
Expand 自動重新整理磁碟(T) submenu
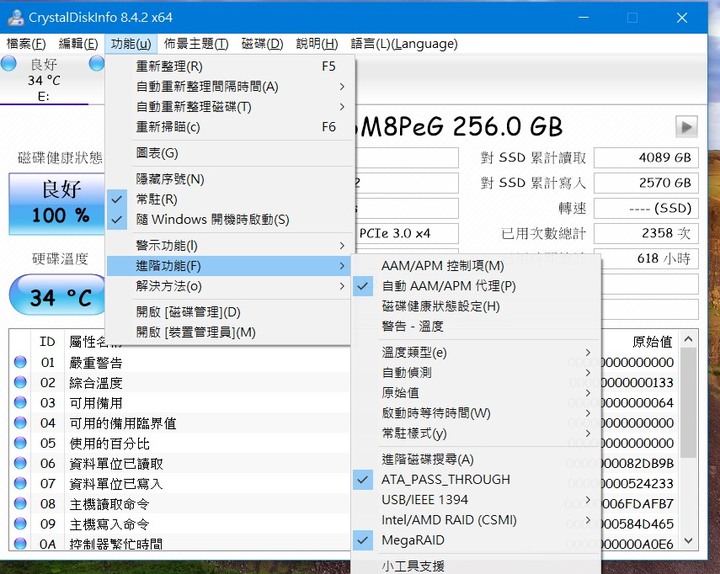tap(230, 107)
